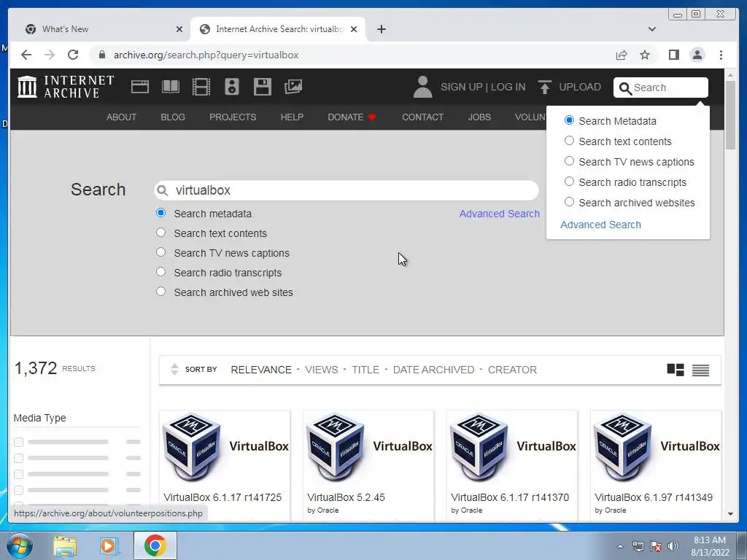Open Advanced Search link beside main search box
747x560 pixels.
point(499,214)
